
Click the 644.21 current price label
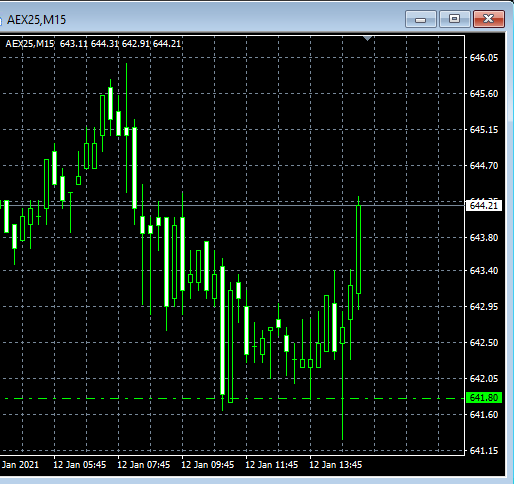pyautogui.click(x=484, y=206)
